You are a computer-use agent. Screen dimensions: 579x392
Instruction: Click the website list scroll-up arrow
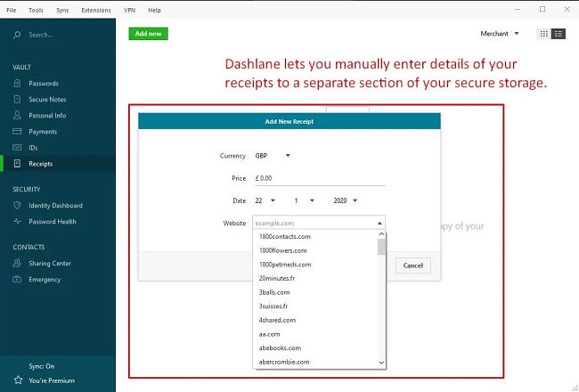pyautogui.click(x=381, y=234)
